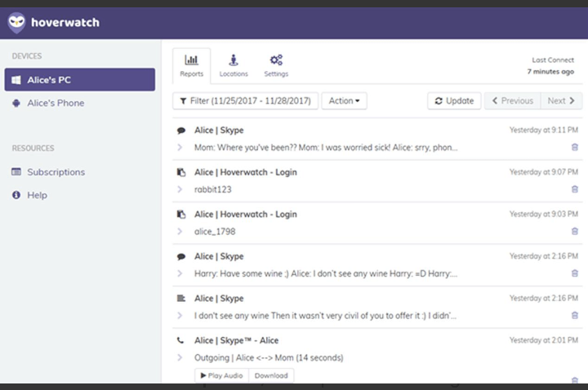Delete the Skype entry from 9:11 PM

pyautogui.click(x=574, y=147)
